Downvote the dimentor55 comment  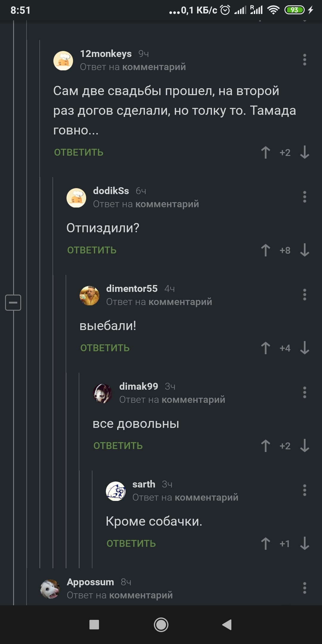304,348
